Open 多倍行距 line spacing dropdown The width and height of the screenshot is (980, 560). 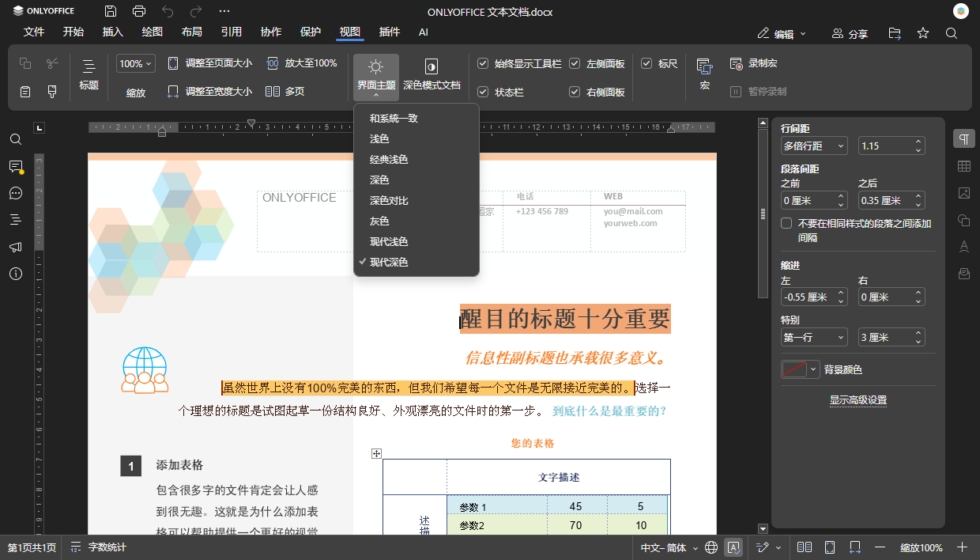(814, 146)
